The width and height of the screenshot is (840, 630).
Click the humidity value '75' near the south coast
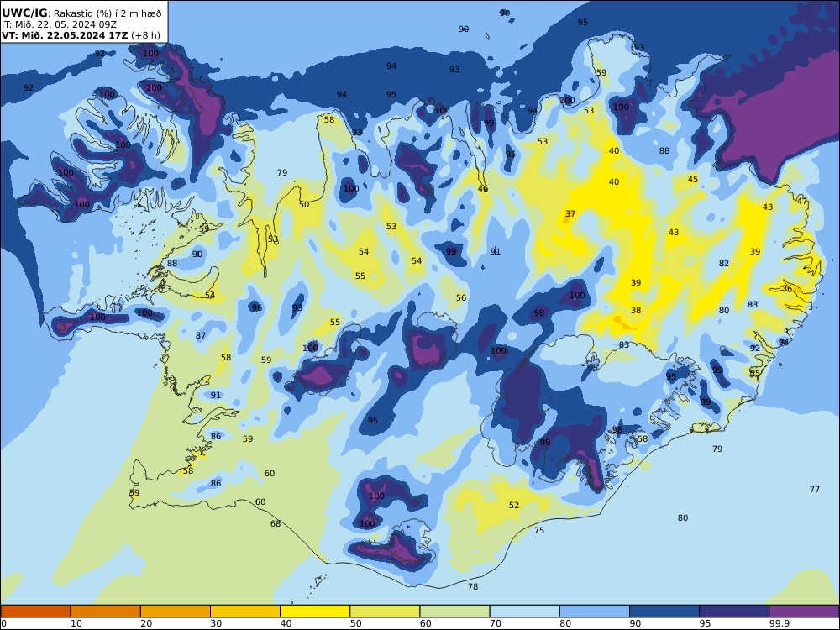[x=539, y=530]
